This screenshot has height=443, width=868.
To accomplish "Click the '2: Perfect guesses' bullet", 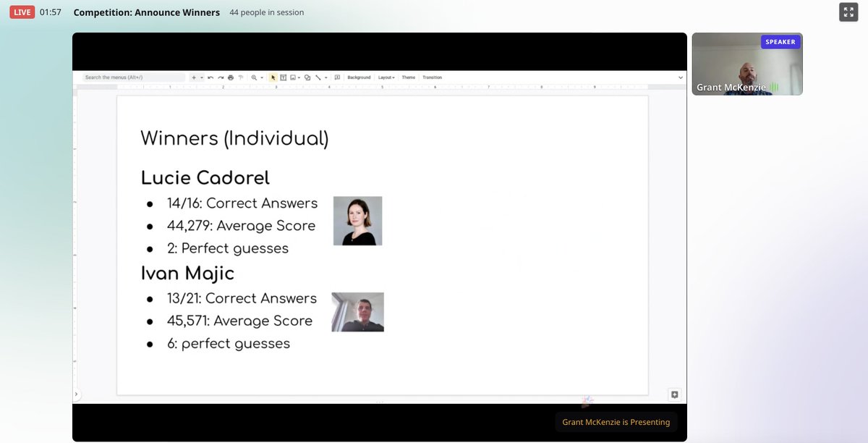I will [x=228, y=248].
